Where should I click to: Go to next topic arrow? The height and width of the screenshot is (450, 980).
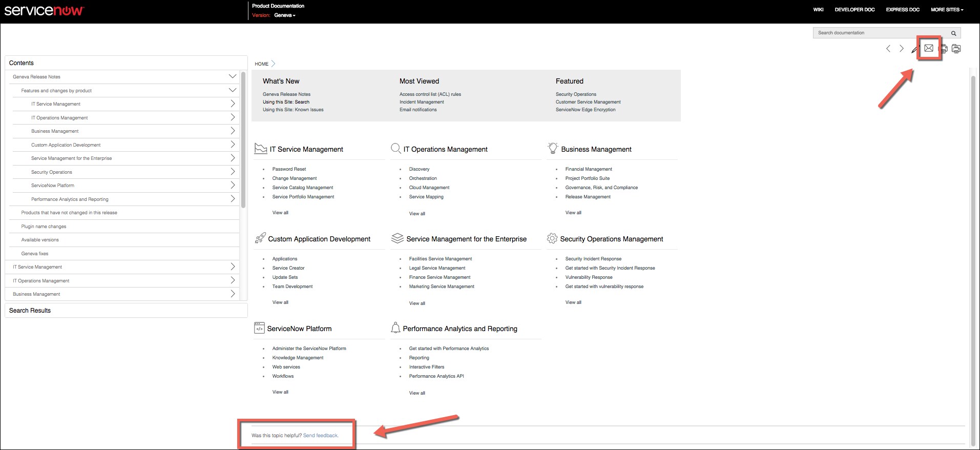click(902, 49)
